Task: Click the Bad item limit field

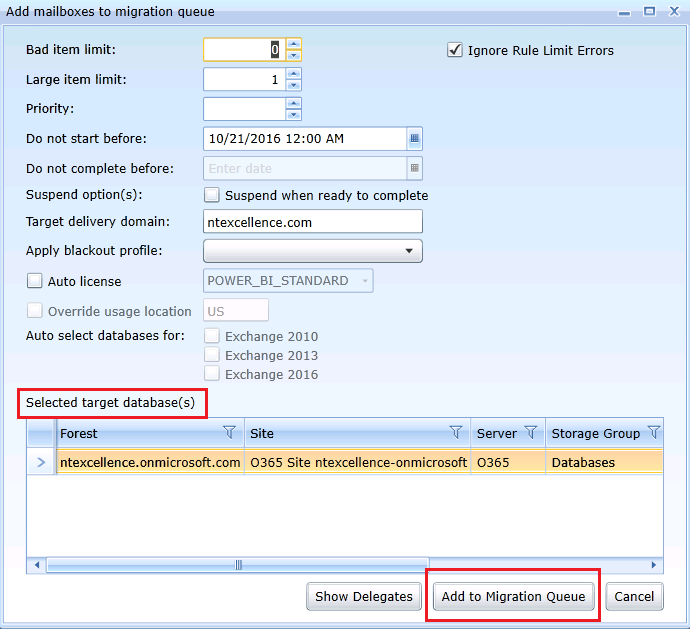Action: click(245, 49)
